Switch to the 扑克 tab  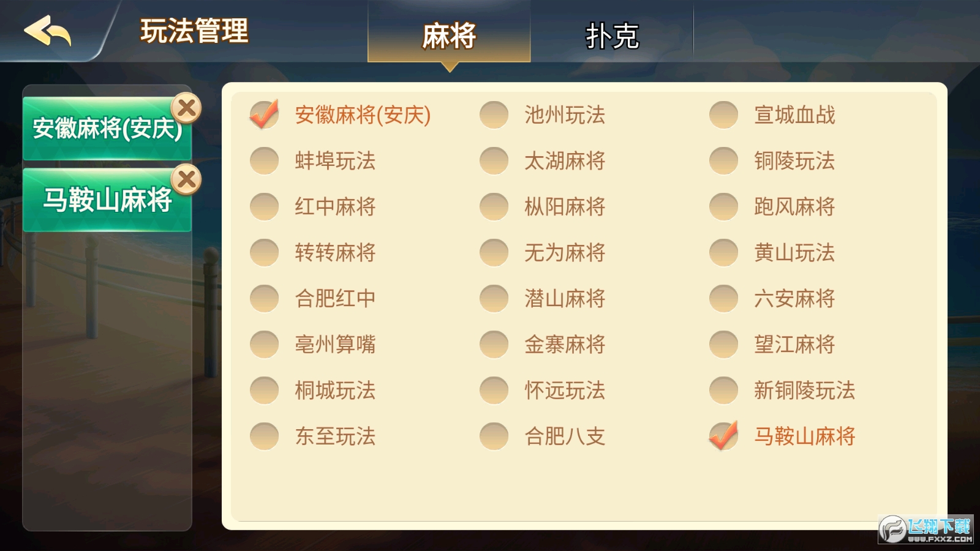pyautogui.click(x=612, y=35)
